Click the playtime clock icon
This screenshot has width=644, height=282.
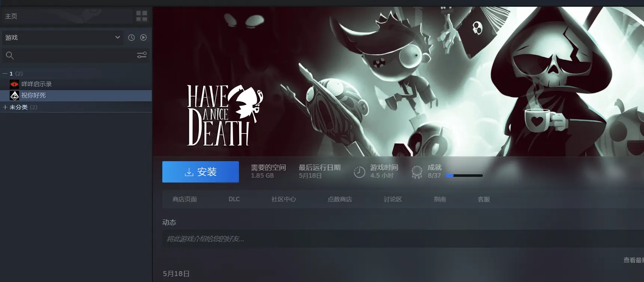[359, 172]
